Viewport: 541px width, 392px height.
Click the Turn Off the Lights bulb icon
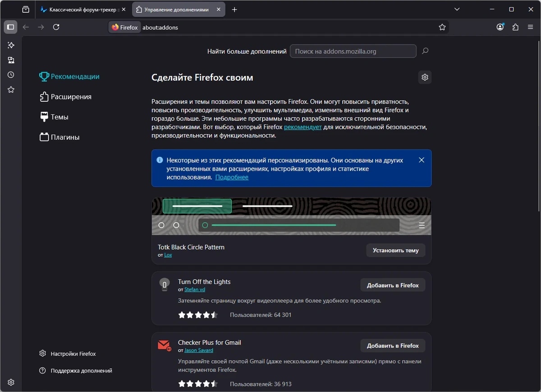click(x=165, y=285)
